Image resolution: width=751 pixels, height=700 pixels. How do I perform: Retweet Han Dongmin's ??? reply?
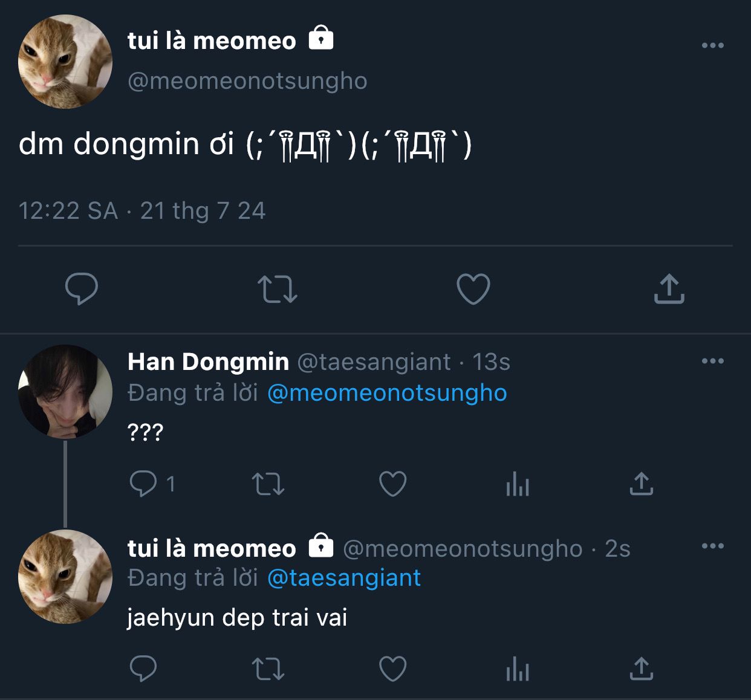[268, 484]
